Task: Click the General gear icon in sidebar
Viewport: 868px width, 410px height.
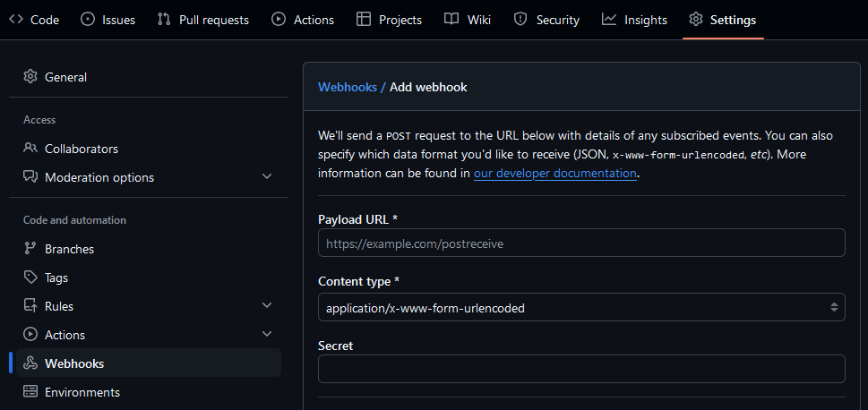Action: (30, 77)
